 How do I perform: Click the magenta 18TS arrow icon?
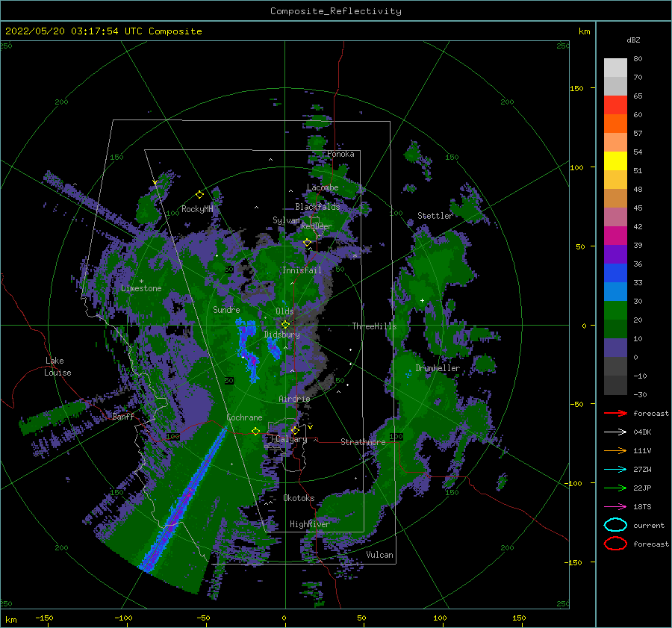[x=615, y=507]
